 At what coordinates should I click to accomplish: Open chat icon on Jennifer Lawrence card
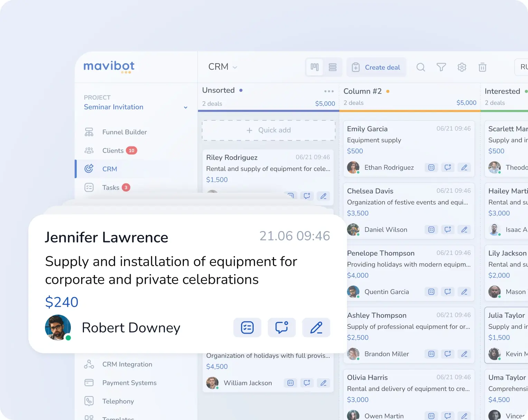pyautogui.click(x=282, y=327)
